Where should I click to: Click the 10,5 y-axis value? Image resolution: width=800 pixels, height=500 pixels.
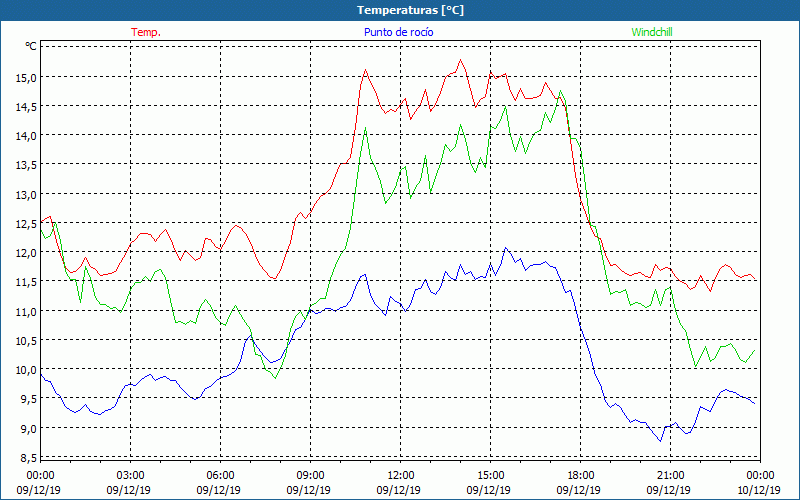click(x=27, y=340)
